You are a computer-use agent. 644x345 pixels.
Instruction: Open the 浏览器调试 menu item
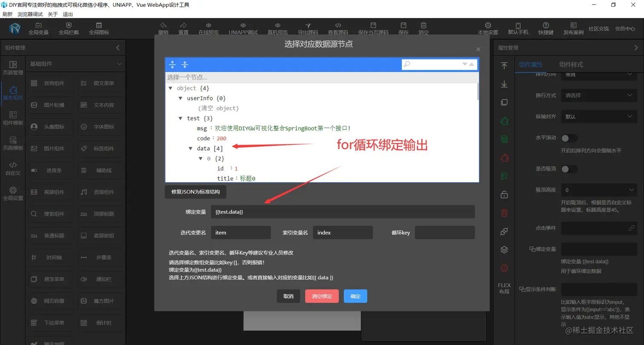coord(30,14)
